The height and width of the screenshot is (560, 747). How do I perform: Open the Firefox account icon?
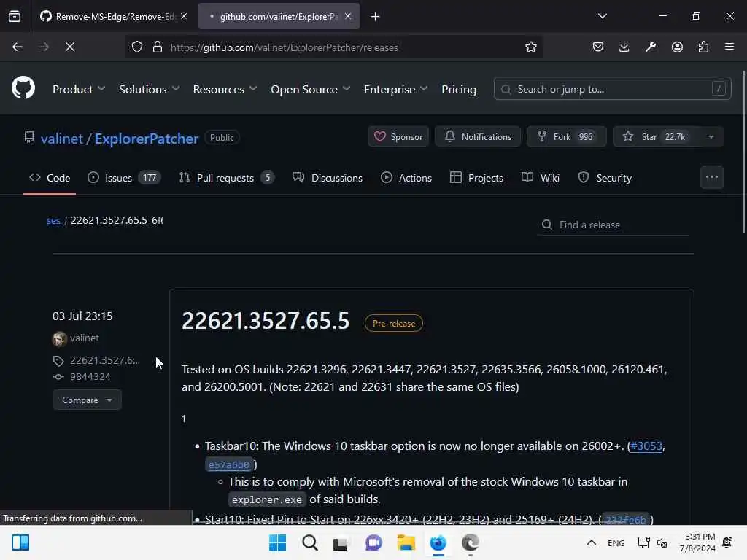click(677, 47)
